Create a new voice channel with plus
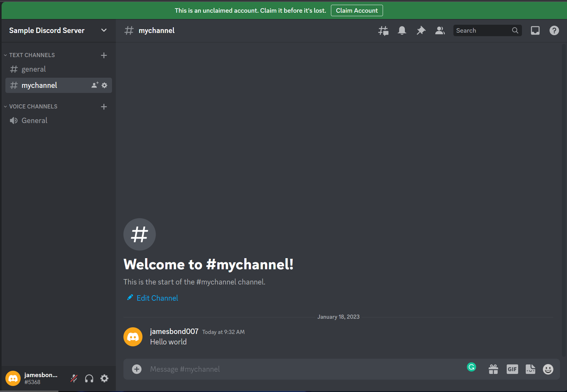This screenshot has height=392, width=567. (104, 107)
